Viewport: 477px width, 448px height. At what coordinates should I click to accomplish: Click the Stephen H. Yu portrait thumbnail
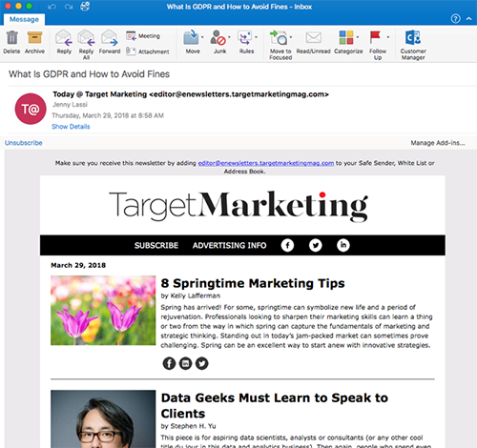click(x=103, y=418)
